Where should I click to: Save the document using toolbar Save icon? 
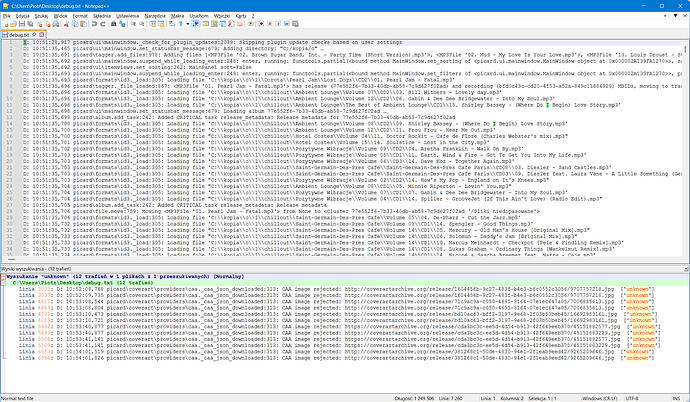(x=22, y=24)
